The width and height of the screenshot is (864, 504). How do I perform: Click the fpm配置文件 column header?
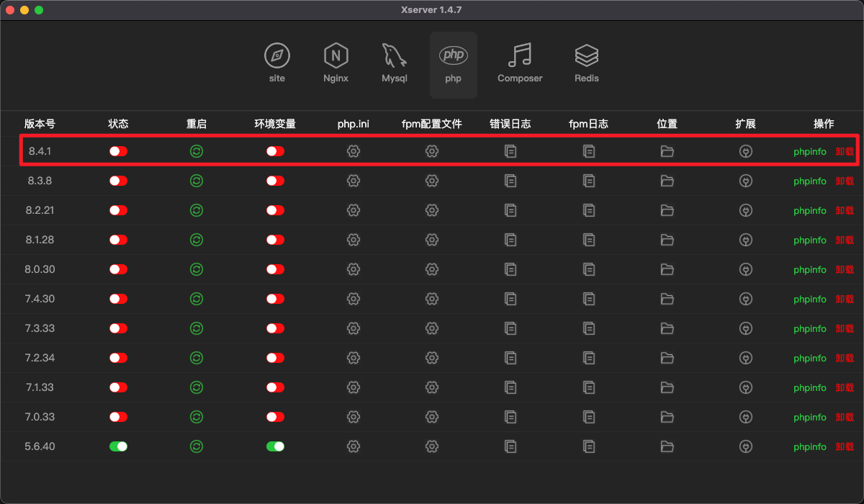pyautogui.click(x=432, y=124)
